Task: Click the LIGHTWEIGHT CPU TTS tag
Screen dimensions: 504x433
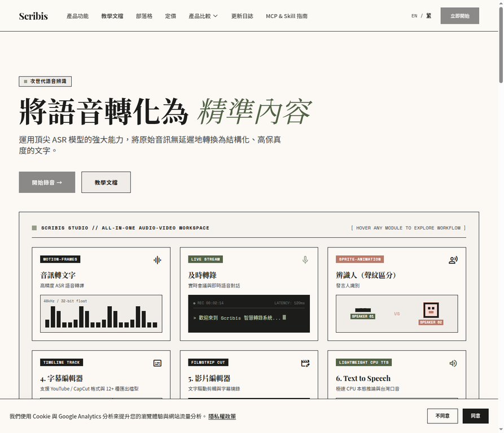Action: tap(363, 362)
